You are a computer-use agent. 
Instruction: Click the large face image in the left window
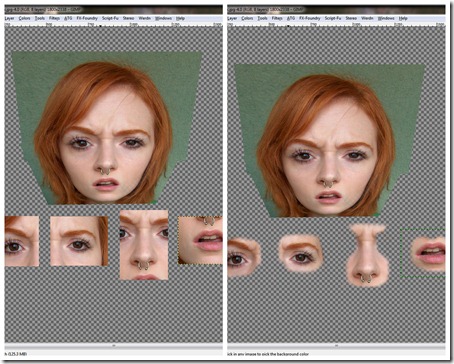coord(107,128)
